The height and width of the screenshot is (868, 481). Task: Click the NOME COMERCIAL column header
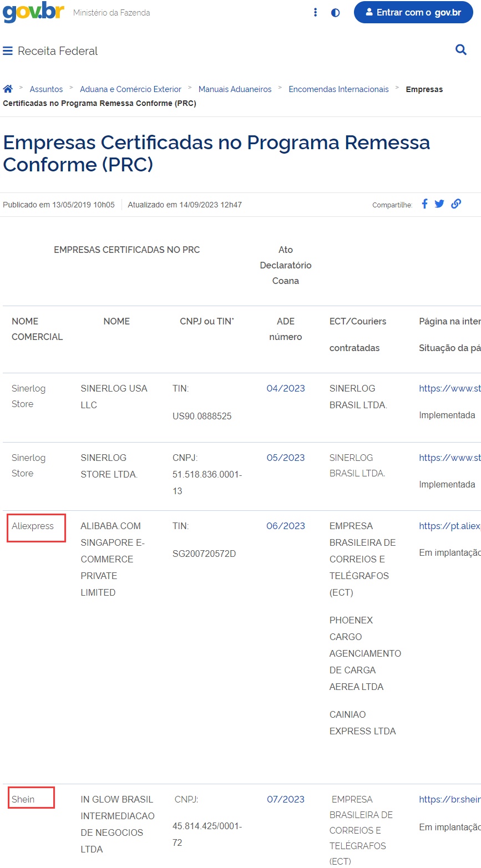coord(37,329)
